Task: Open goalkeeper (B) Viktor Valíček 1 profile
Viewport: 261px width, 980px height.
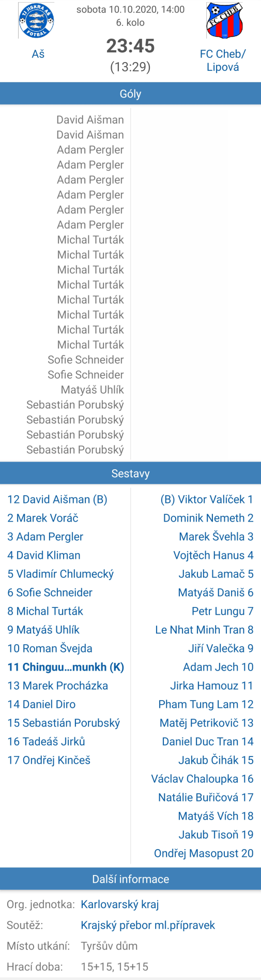Action: point(207,499)
